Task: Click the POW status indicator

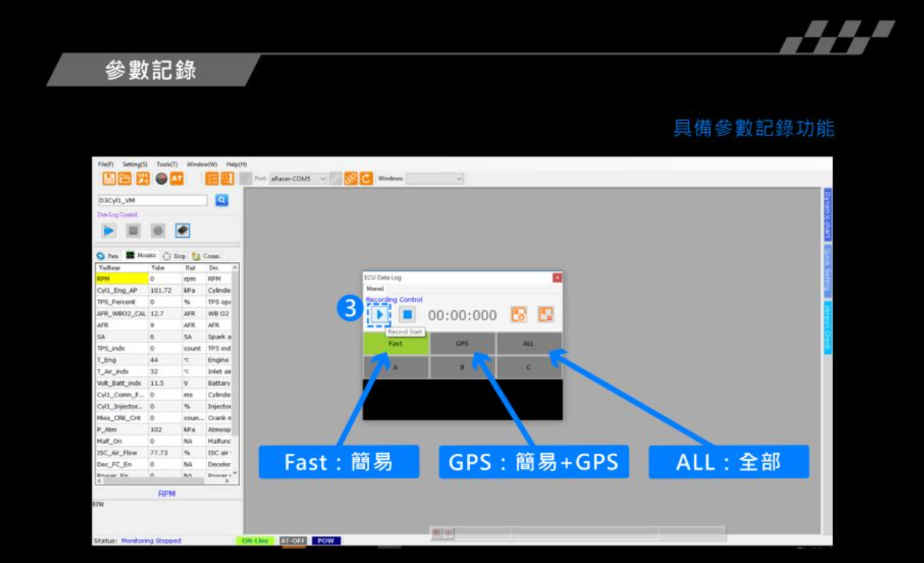Action: click(x=326, y=541)
